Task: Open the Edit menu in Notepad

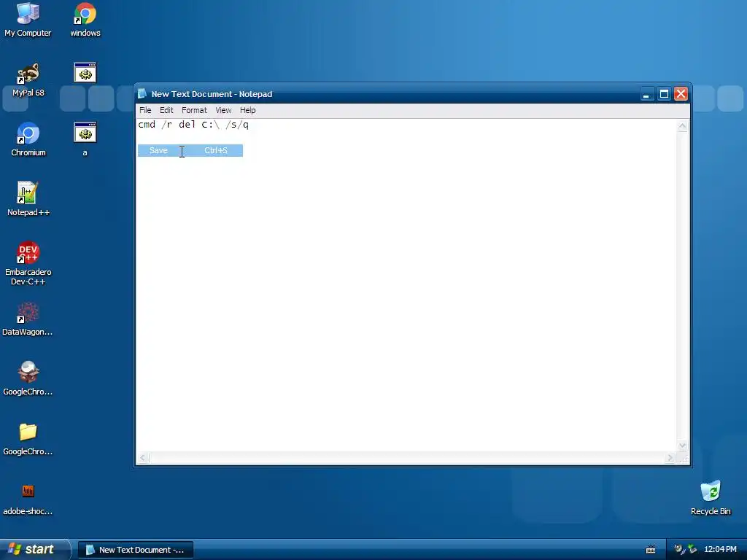Action: tap(166, 110)
